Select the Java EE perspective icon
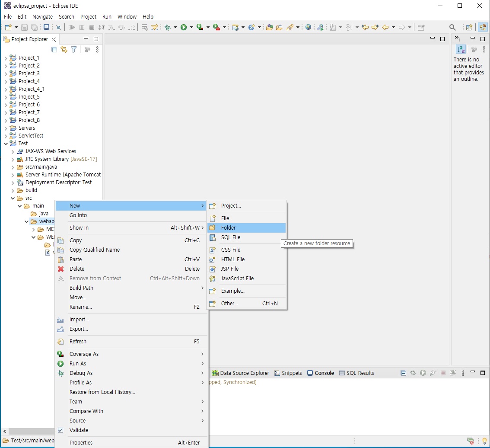This screenshot has height=448, width=490. click(483, 27)
